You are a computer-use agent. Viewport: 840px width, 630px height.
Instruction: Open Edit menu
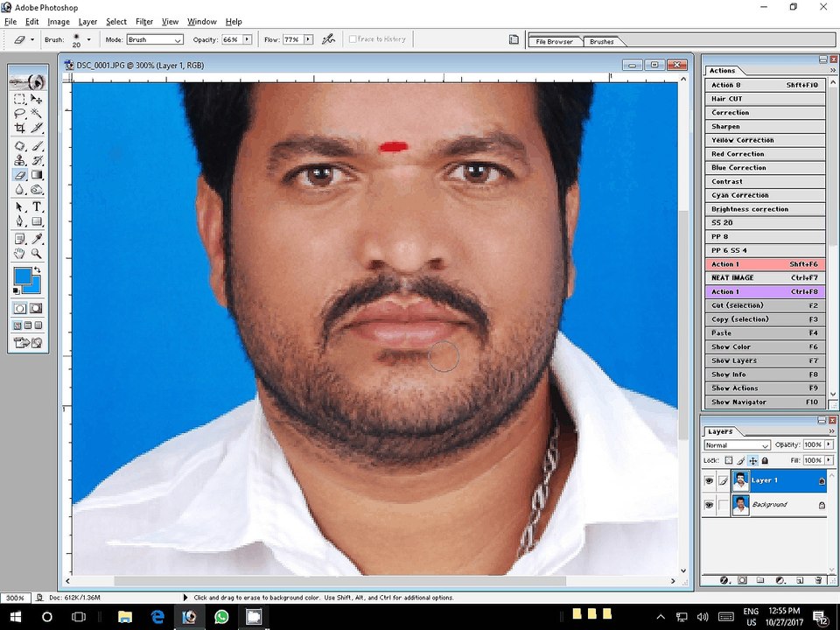[31, 21]
